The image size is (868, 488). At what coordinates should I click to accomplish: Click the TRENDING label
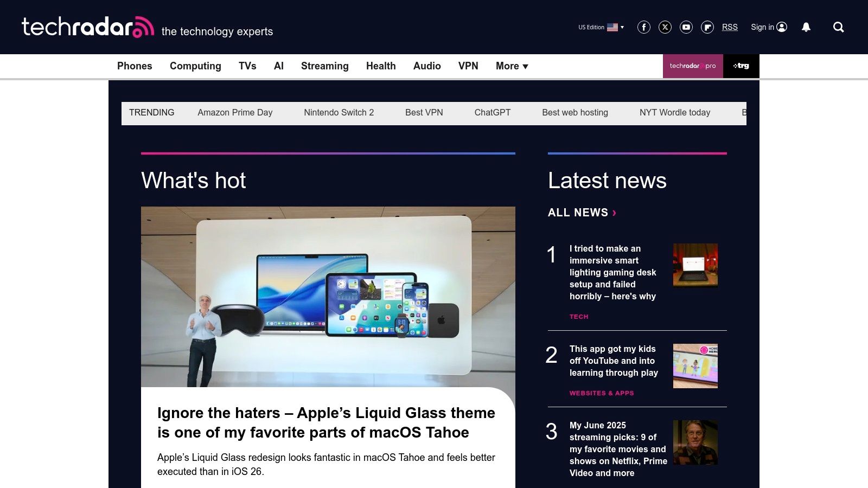pos(152,113)
